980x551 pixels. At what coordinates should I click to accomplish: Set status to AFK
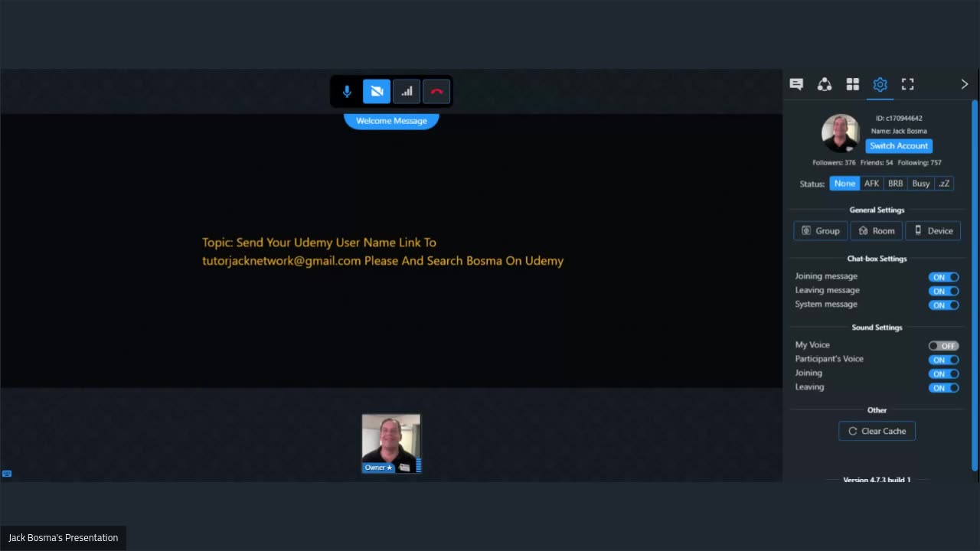[x=871, y=184]
